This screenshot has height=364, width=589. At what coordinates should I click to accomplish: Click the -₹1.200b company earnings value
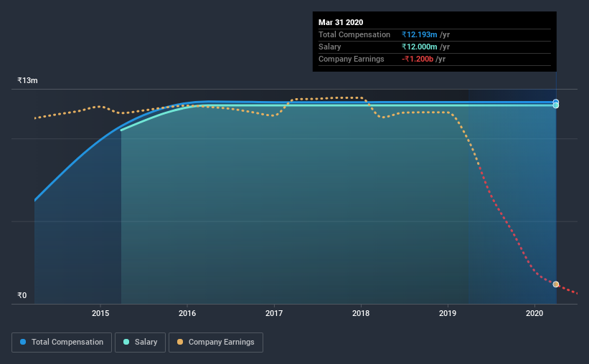point(418,59)
